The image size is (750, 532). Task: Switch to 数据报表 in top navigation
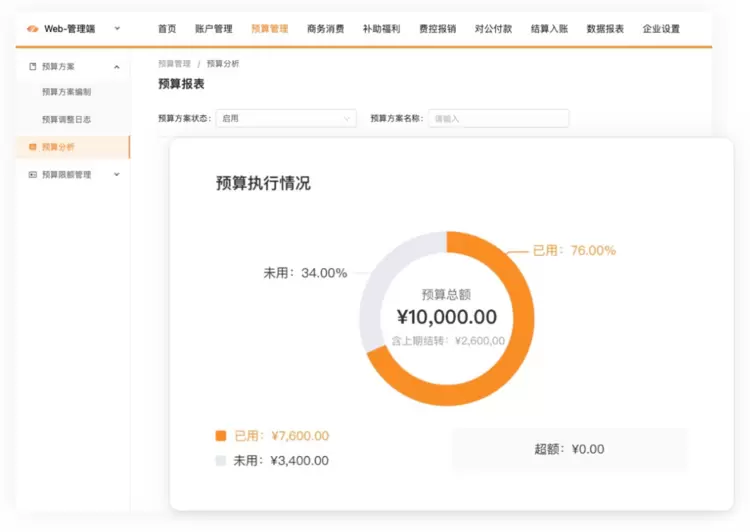[x=605, y=29]
